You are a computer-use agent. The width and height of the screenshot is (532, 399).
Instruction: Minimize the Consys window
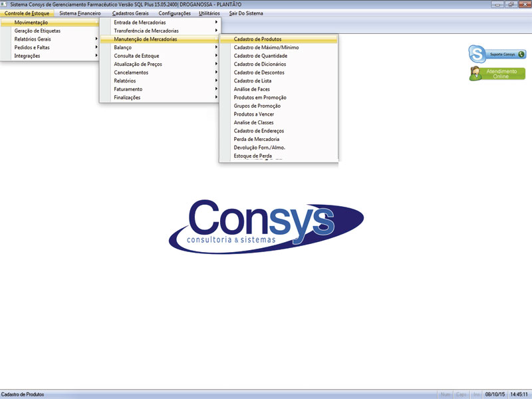pyautogui.click(x=497, y=5)
